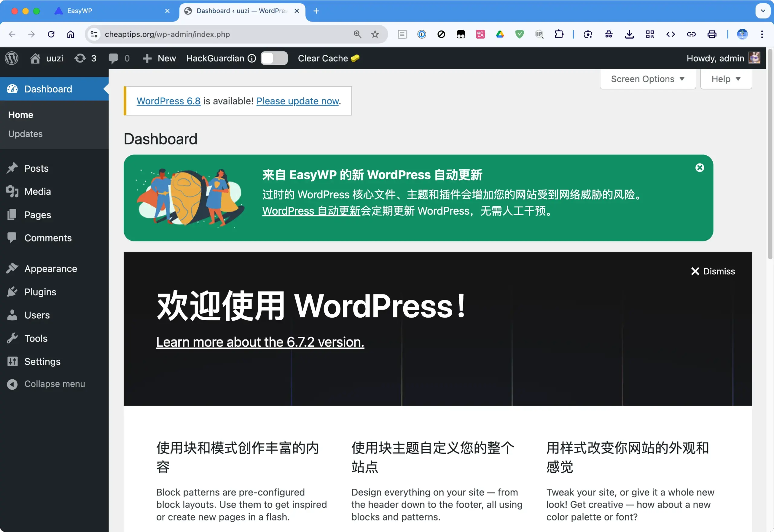Click the browser home button

(71, 34)
